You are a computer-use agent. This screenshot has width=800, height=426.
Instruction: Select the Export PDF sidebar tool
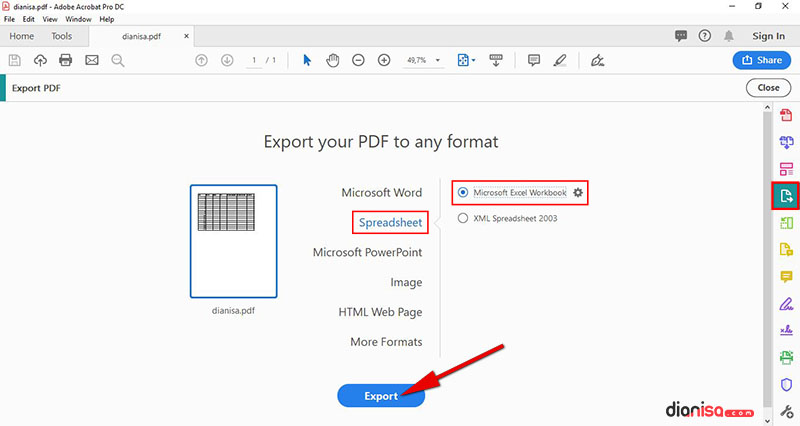pyautogui.click(x=786, y=195)
